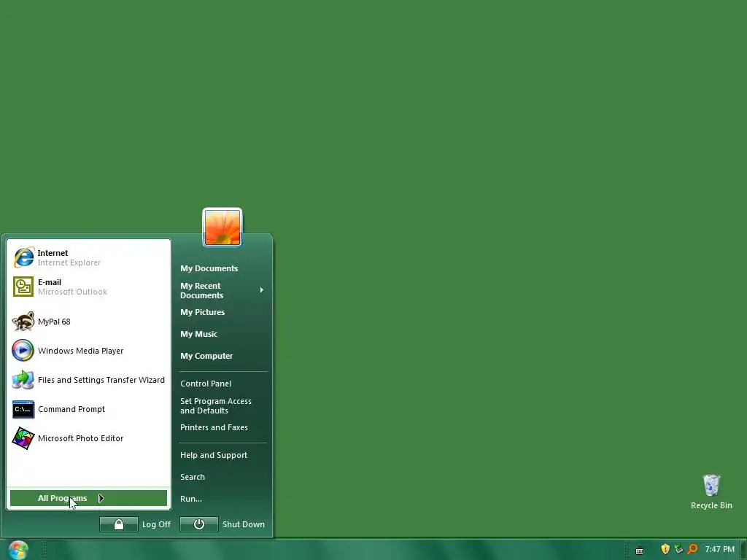Open Microsoft Photo Editor
Viewport: 747px width, 560px height.
click(88, 438)
